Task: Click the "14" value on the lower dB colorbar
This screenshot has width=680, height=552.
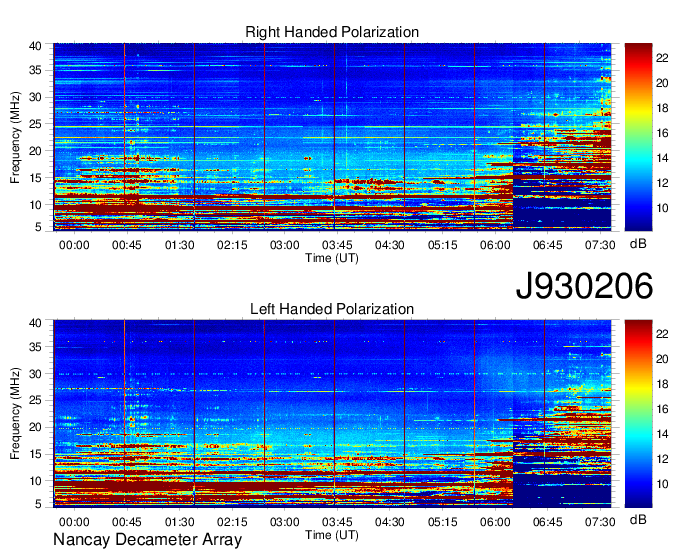Action: click(662, 434)
